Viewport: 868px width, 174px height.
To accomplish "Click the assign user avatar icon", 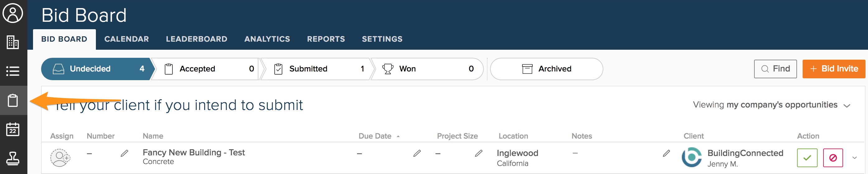I will click(60, 158).
